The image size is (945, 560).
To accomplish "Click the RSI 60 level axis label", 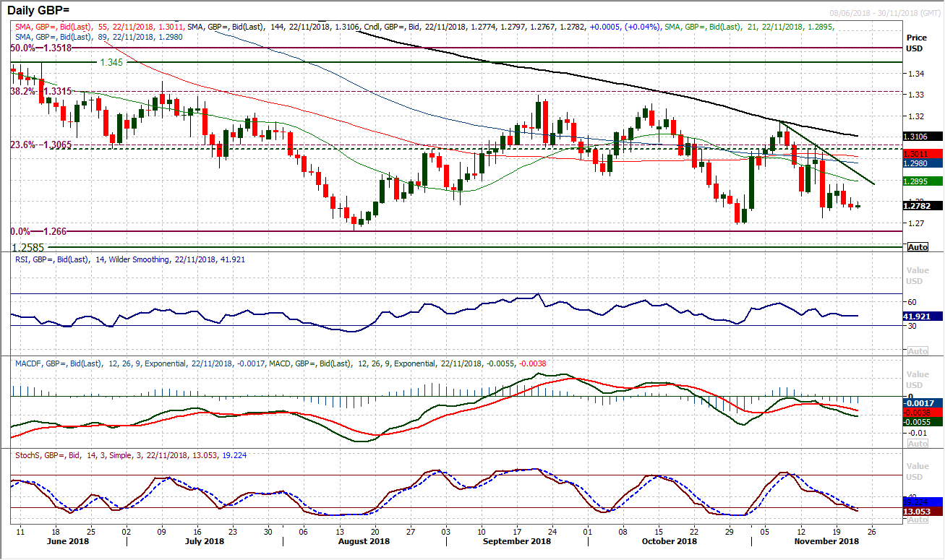I will [x=912, y=301].
